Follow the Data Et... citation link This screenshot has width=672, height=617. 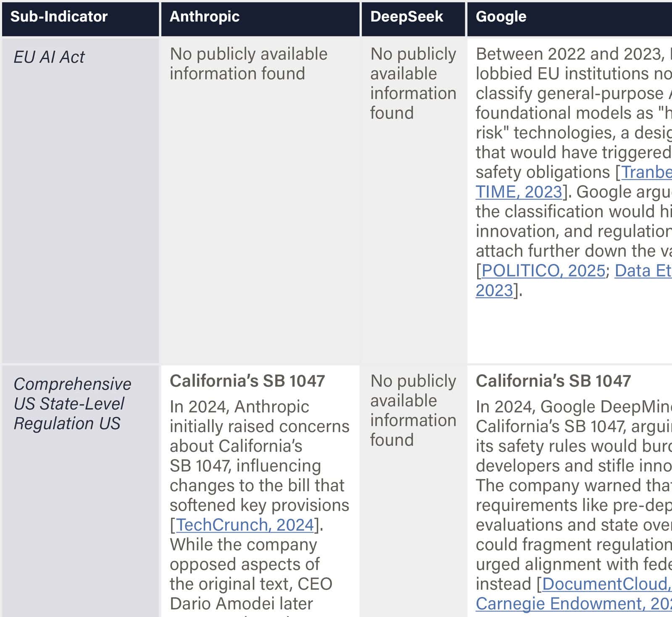point(643,271)
